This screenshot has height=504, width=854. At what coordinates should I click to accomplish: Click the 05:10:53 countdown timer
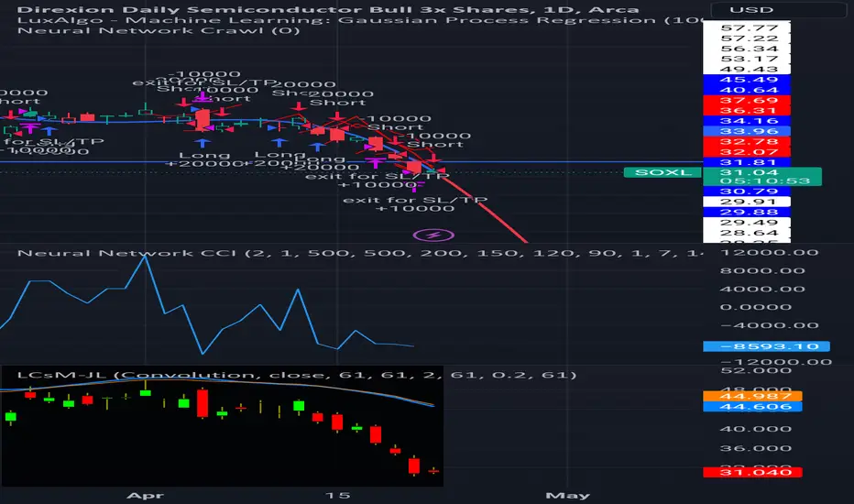(x=764, y=181)
